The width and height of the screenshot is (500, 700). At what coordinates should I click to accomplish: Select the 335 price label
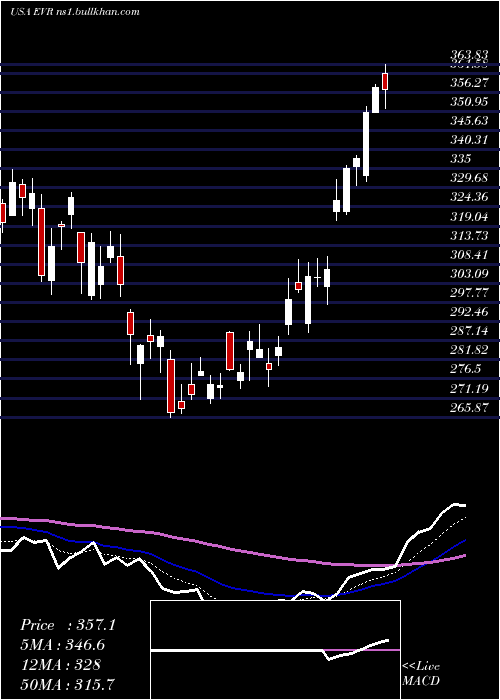click(461, 159)
